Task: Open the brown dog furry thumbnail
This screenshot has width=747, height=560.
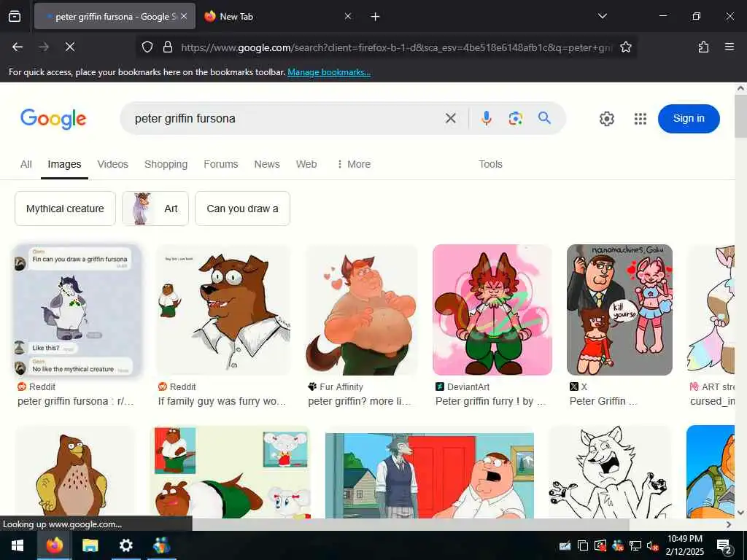Action: coord(223,310)
